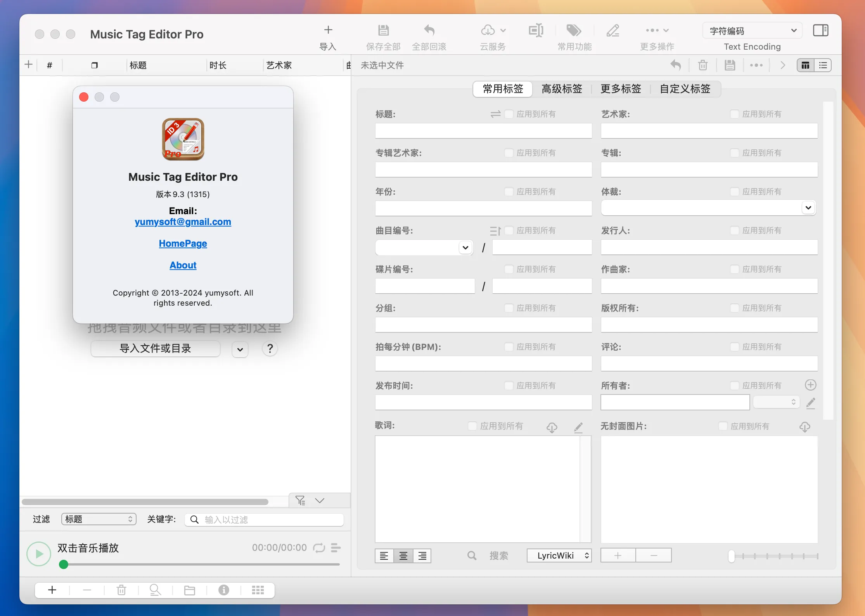The image size is (865, 616).
Task: Click the 导入文件或目录 button
Action: [x=156, y=348]
